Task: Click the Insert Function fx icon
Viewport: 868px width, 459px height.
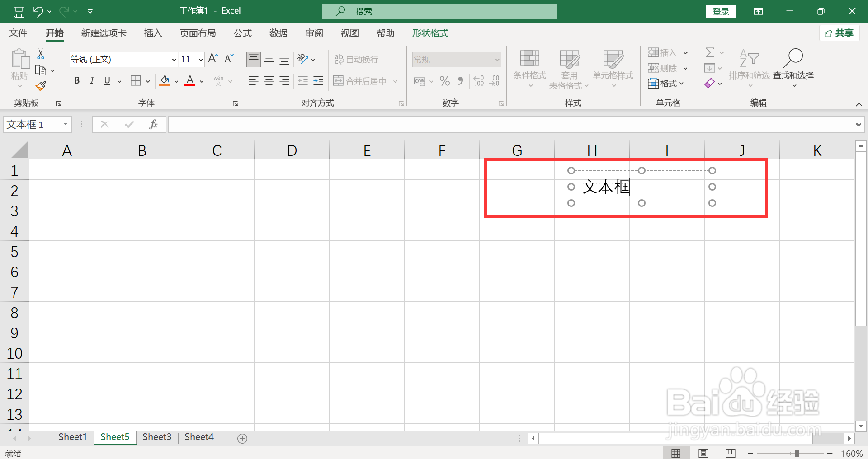Action: tap(153, 124)
